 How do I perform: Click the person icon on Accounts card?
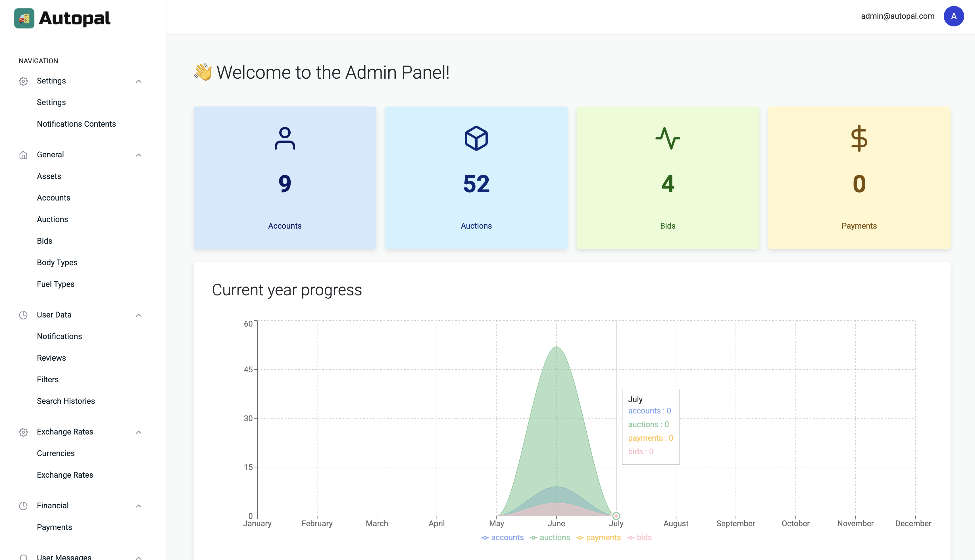point(285,139)
